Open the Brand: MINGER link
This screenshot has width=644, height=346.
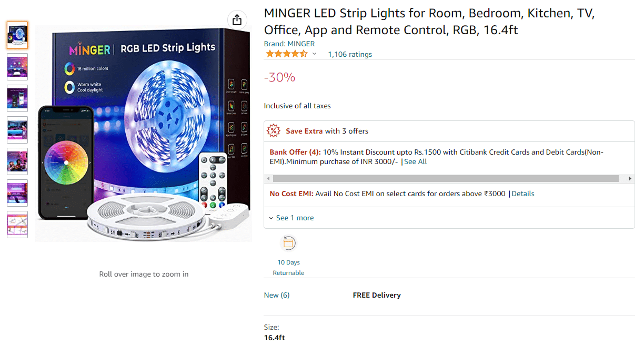(289, 44)
